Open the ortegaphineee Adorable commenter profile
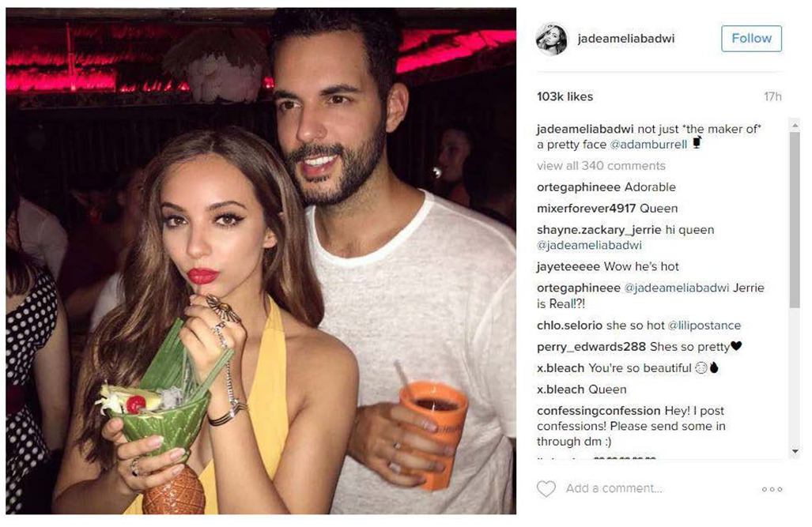 click(578, 187)
